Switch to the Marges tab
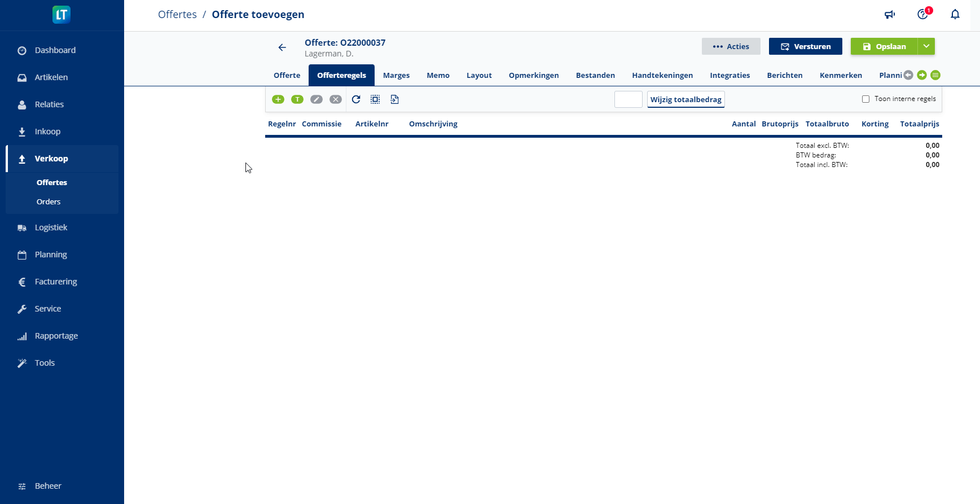The image size is (980, 504). pos(396,75)
